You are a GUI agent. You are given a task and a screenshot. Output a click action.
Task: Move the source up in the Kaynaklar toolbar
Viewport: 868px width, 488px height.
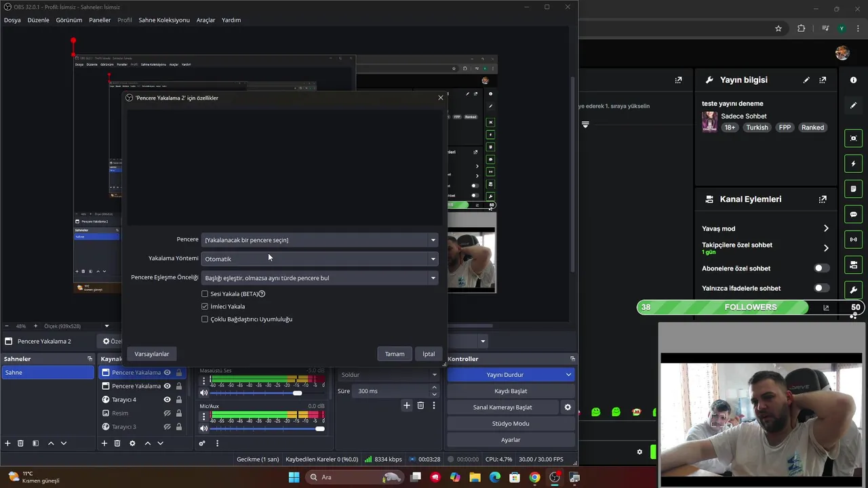pyautogui.click(x=148, y=443)
